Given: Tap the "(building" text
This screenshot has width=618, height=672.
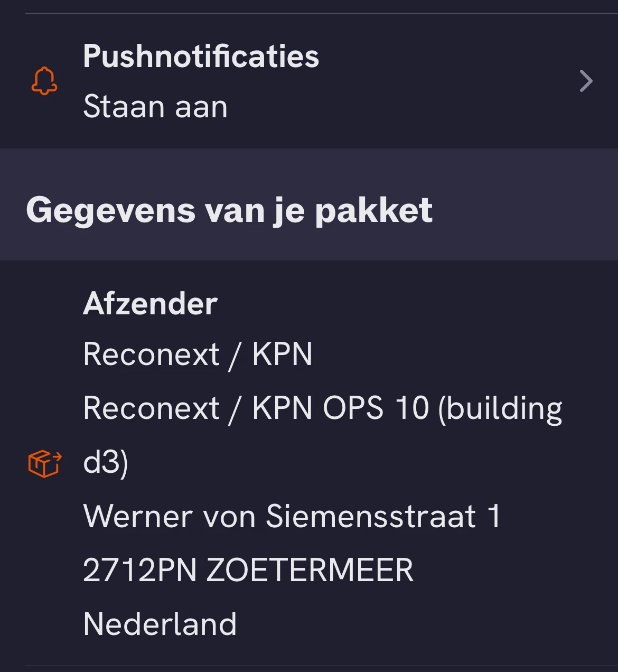Looking at the screenshot, I should coord(500,409).
